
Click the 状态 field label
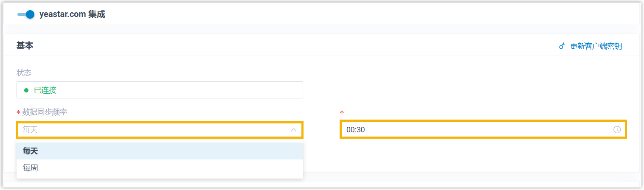click(24, 73)
